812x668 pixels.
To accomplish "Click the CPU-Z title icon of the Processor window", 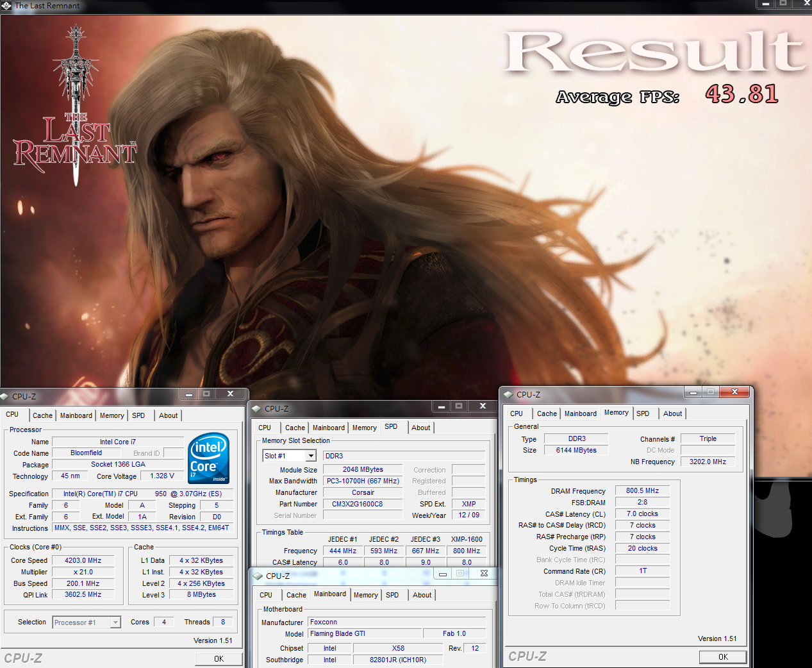I will click(x=4, y=396).
